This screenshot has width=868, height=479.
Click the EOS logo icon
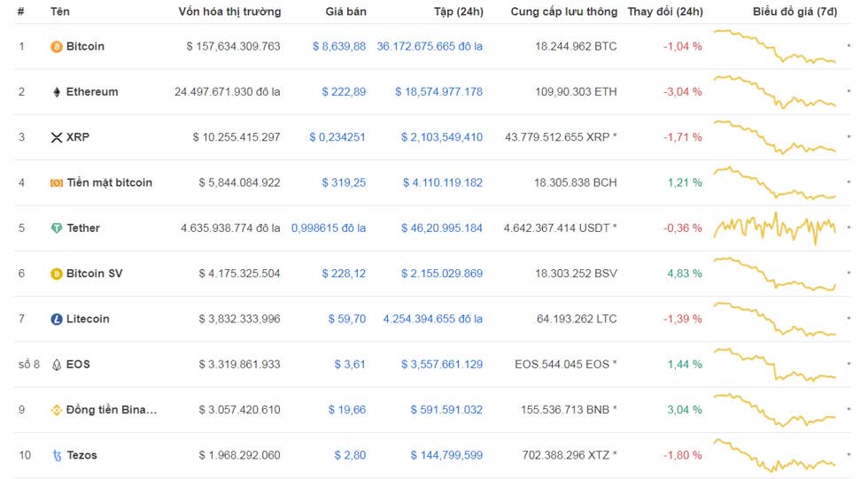pyautogui.click(x=57, y=365)
